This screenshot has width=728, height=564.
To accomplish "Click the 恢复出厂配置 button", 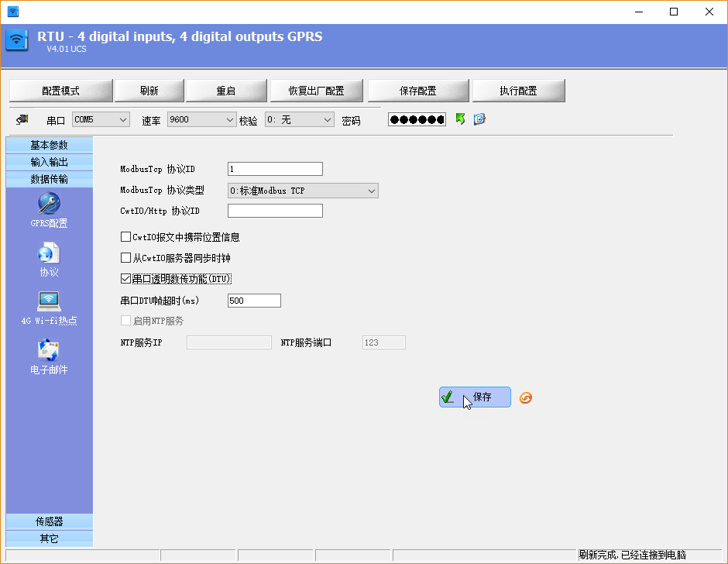I will [x=316, y=91].
